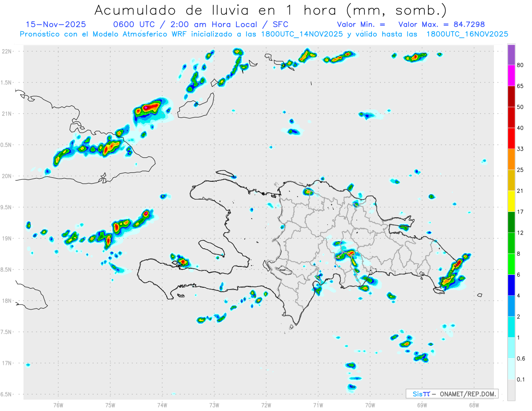This screenshot has height=411, width=532.
Task: Click the 74W longitude label
Action: 162,405
